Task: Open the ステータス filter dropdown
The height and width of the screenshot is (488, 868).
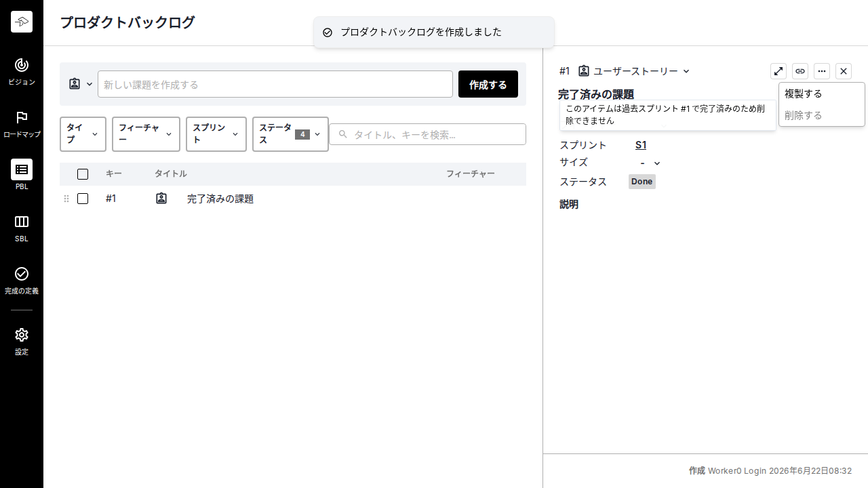Action: tap(290, 134)
